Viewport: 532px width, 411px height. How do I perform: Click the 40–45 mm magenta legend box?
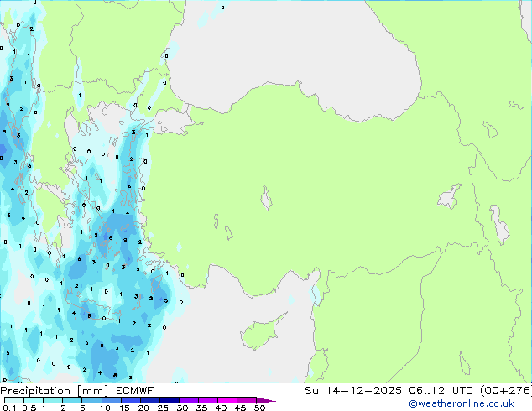pos(227,400)
